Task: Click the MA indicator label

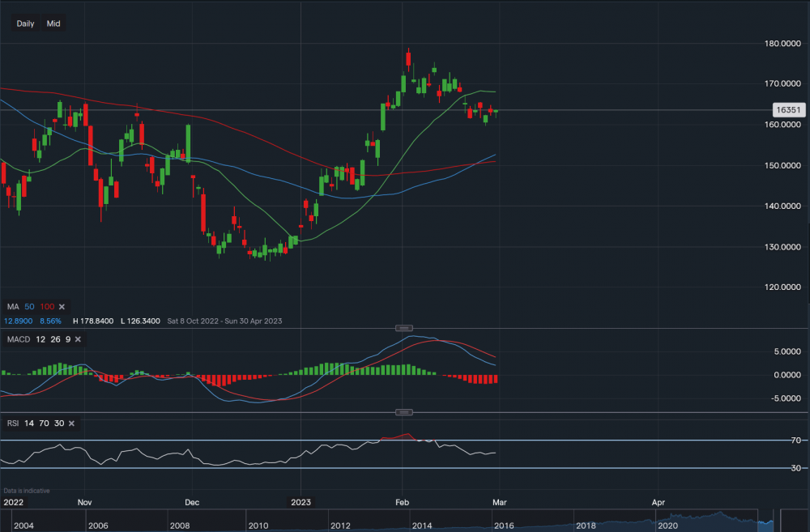Action: pyautogui.click(x=11, y=307)
